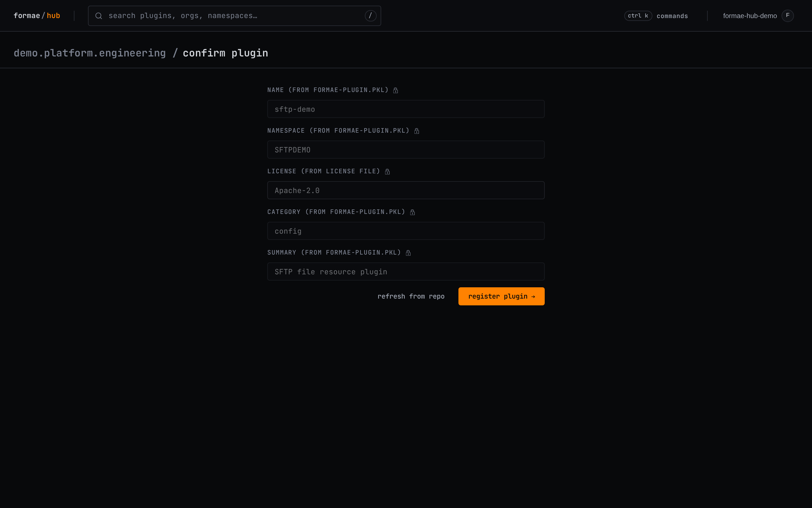Click the lock icon beside Category label
The width and height of the screenshot is (812, 508).
pyautogui.click(x=412, y=212)
